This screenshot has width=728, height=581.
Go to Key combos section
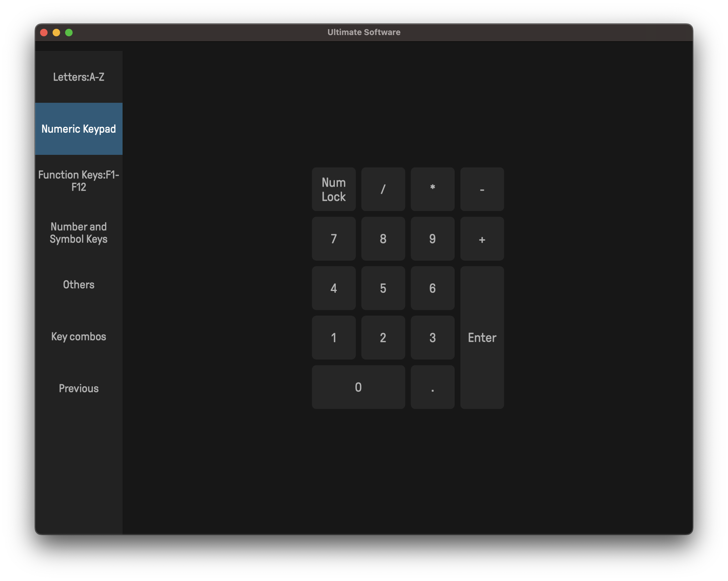point(79,337)
